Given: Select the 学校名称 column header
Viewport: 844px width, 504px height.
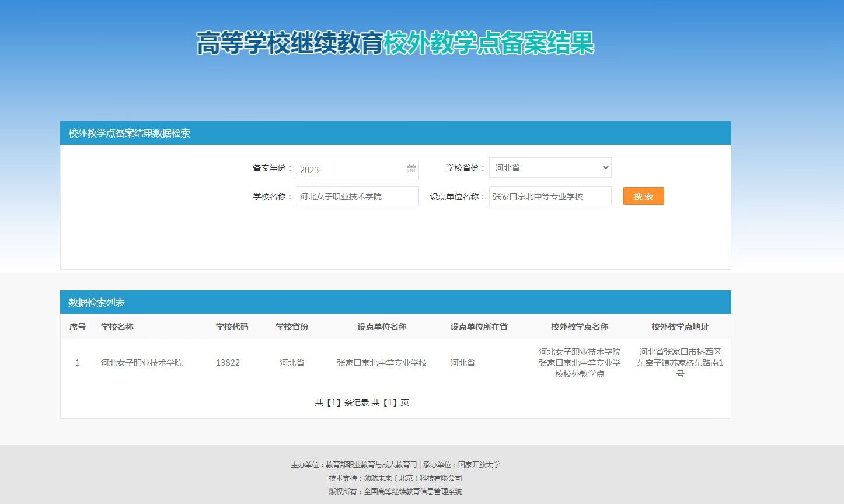Looking at the screenshot, I should tap(117, 327).
